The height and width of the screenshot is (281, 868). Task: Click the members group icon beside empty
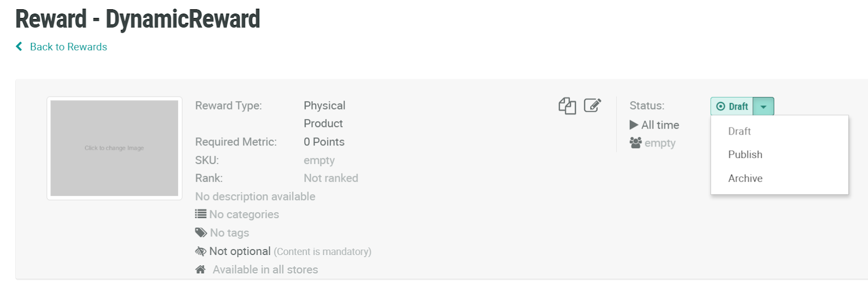click(635, 143)
